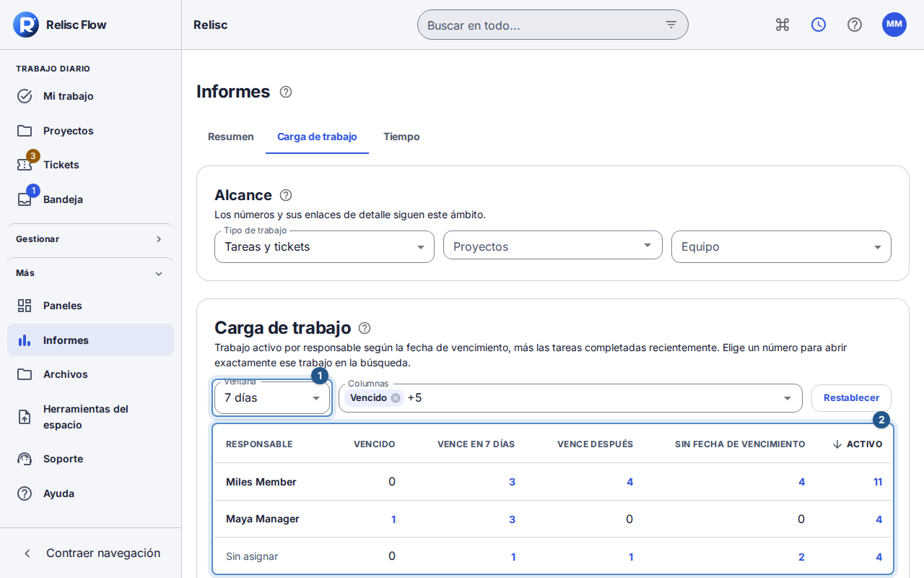Screen dimensions: 924x578
Task: Select Informes in the sidebar
Action: [90, 340]
